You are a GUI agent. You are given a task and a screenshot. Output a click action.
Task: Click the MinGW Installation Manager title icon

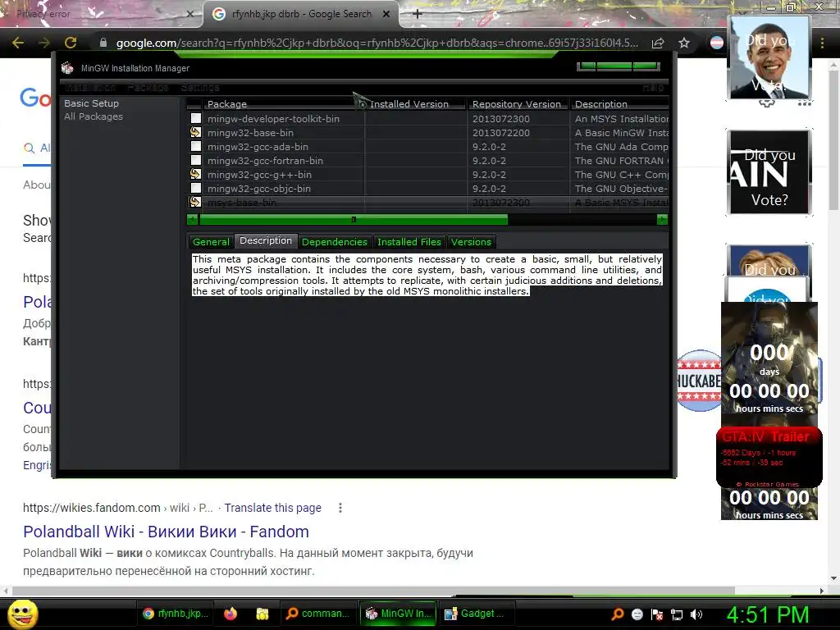pos(67,68)
